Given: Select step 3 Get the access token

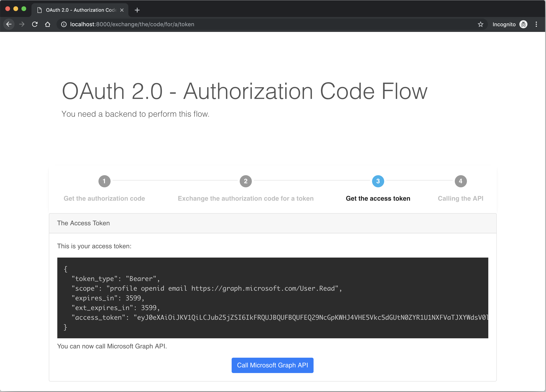Looking at the screenshot, I should pos(378,181).
